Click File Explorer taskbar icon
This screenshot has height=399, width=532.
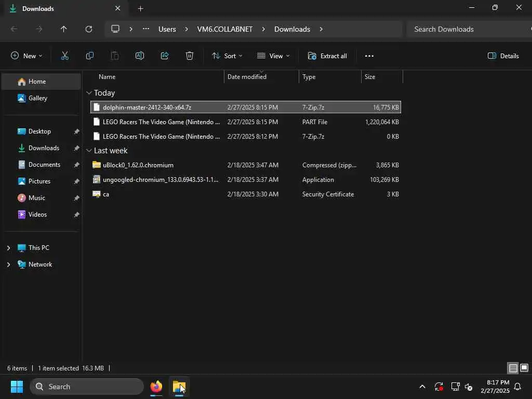(x=179, y=387)
